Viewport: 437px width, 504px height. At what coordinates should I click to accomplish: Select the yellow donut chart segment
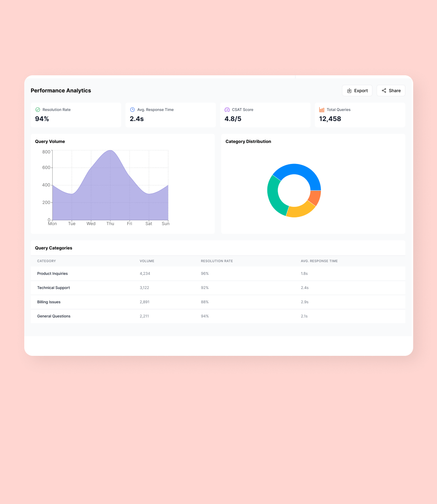299,210
